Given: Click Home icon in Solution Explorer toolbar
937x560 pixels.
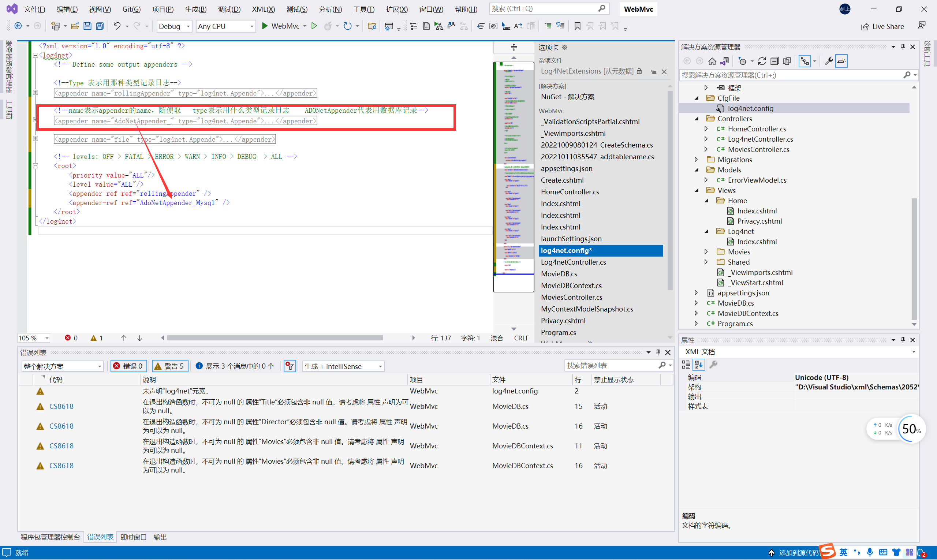Looking at the screenshot, I should [x=712, y=61].
